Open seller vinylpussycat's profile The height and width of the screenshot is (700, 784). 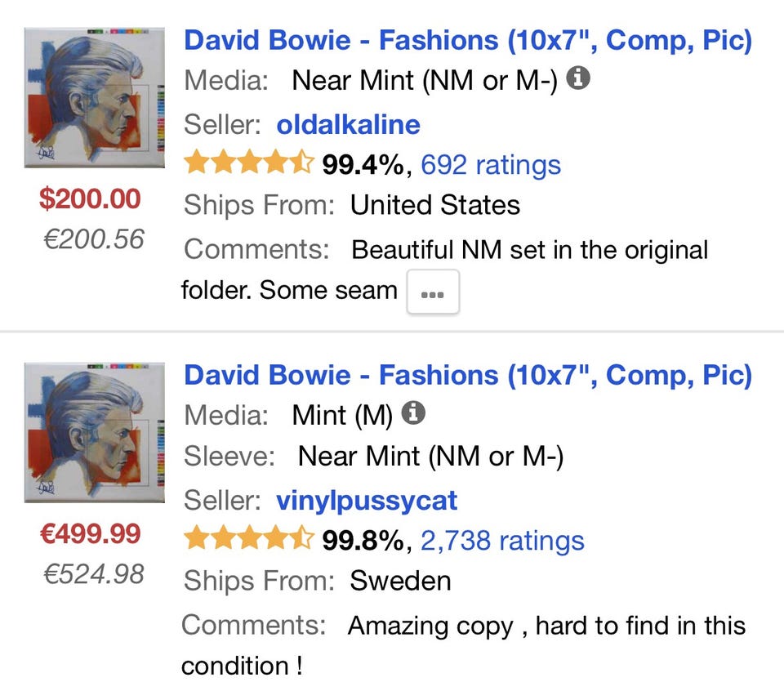point(367,499)
